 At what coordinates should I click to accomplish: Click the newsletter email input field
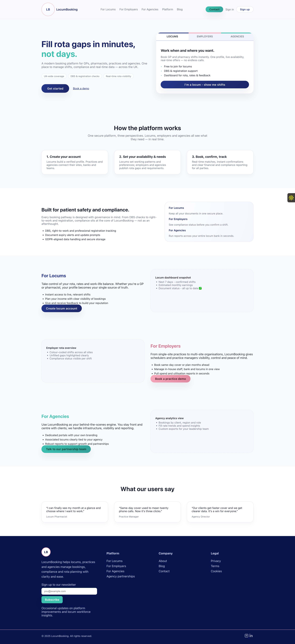pos(69,591)
